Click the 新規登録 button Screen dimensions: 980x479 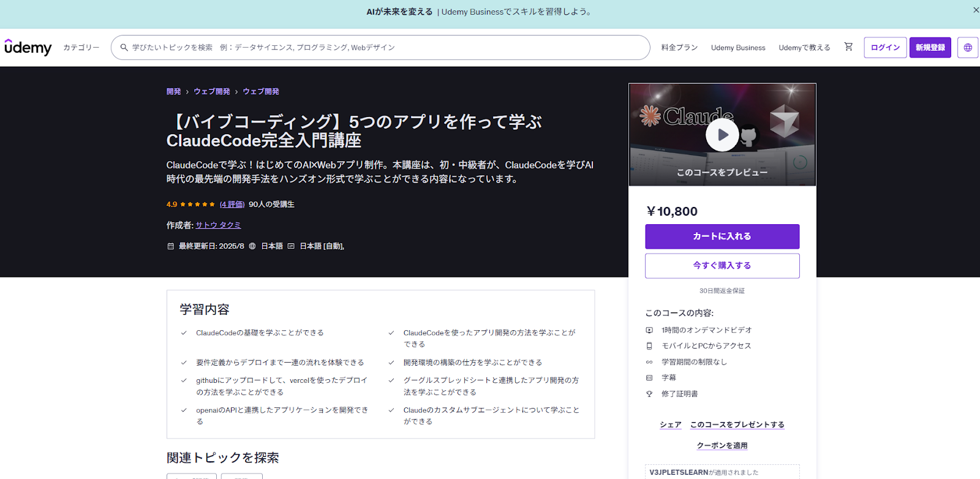[930, 47]
